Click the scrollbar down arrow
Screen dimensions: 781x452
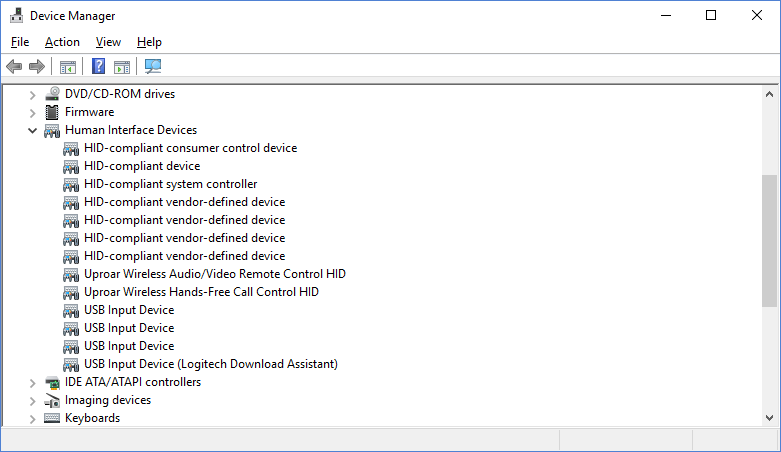pyautogui.click(x=770, y=418)
